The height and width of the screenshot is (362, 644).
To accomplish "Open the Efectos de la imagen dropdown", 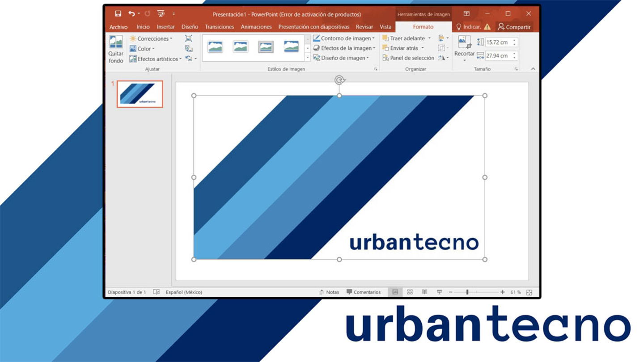I will [344, 48].
